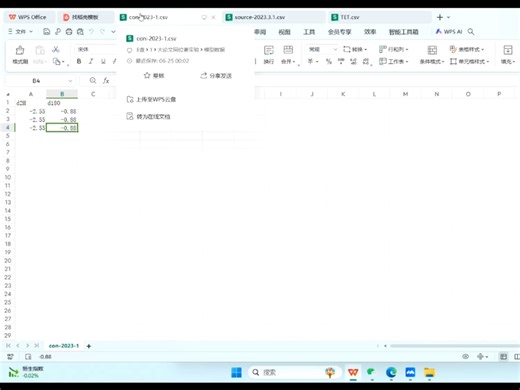Select row 10 header

point(8,177)
